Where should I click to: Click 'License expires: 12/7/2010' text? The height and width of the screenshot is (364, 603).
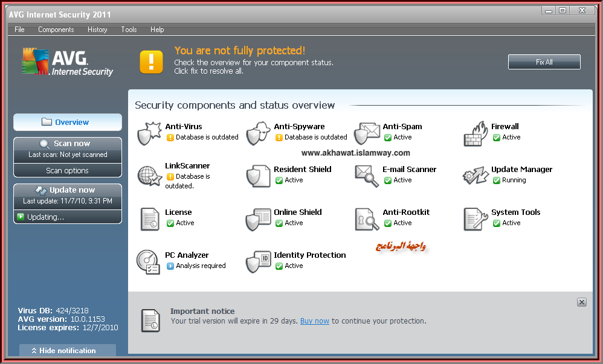(68, 328)
